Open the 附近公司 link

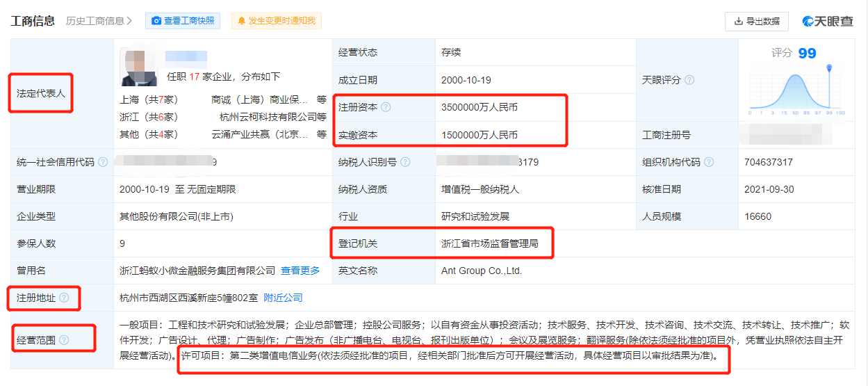tap(283, 298)
